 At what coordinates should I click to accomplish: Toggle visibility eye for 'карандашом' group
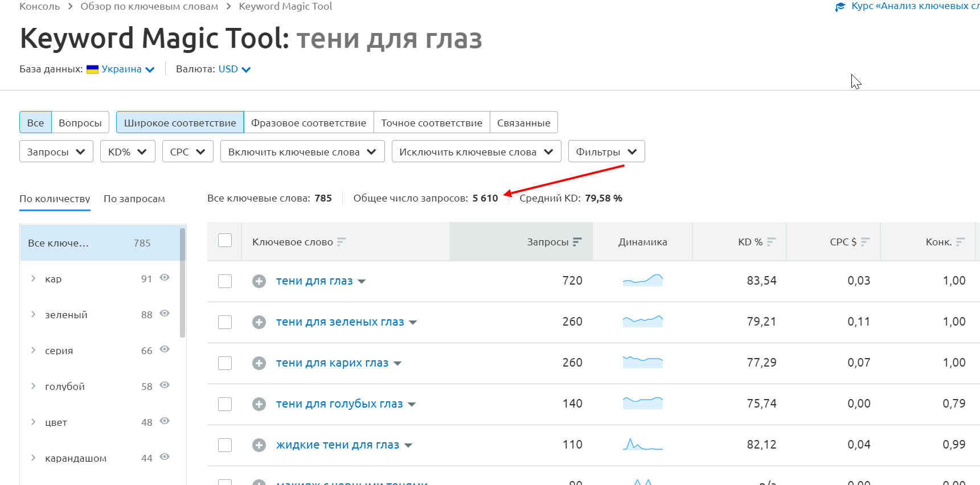165,457
